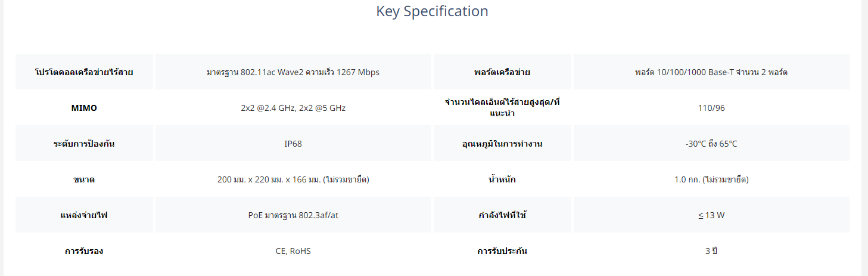This screenshot has height=276, width=868.
Task: Click the 802.11ac Wave2 1267 Mbps value
Action: pos(293,72)
